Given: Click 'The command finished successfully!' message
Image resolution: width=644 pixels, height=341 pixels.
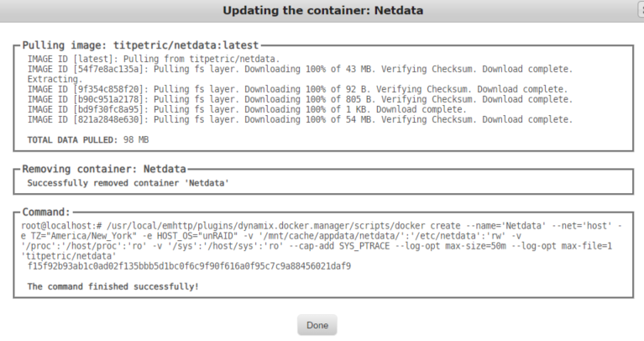Looking at the screenshot, I should pyautogui.click(x=113, y=286).
